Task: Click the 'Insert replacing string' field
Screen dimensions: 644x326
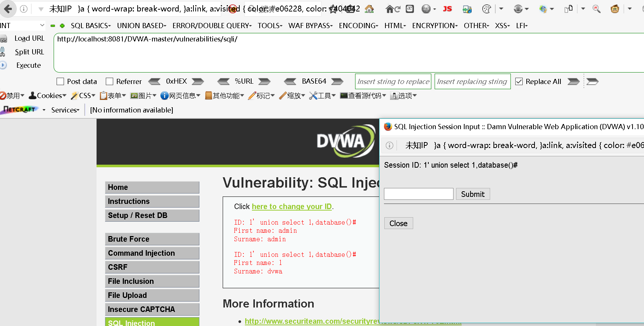Action: [x=472, y=81]
